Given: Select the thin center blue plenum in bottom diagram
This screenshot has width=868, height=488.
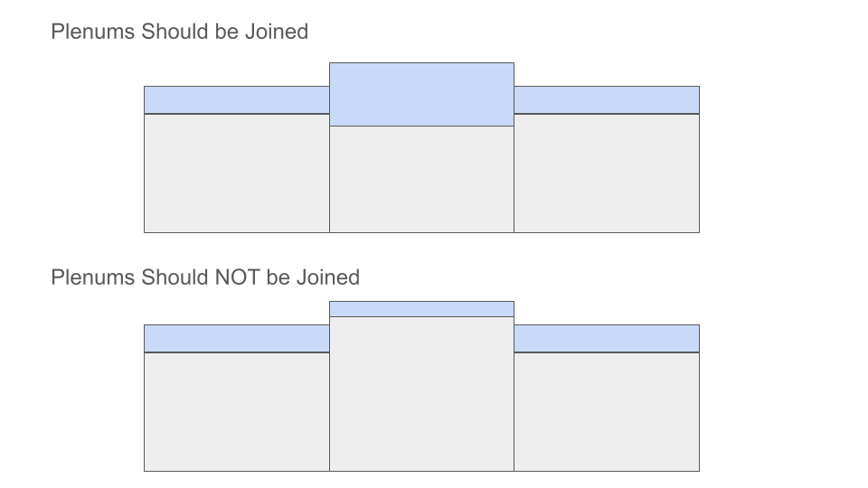Looking at the screenshot, I should [421, 309].
